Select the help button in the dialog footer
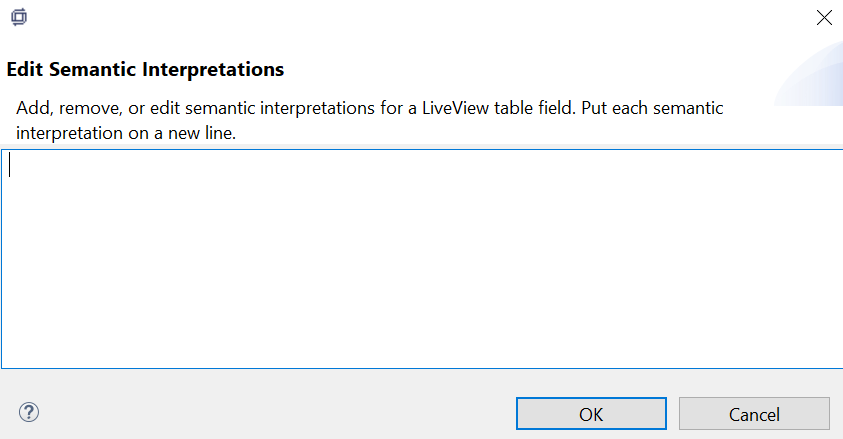The height and width of the screenshot is (439, 843). tap(29, 412)
